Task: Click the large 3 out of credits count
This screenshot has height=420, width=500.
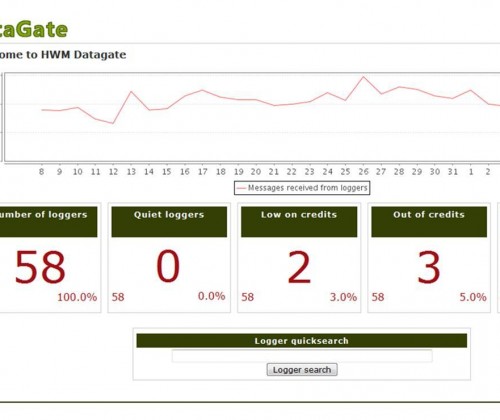Action: pos(429,267)
